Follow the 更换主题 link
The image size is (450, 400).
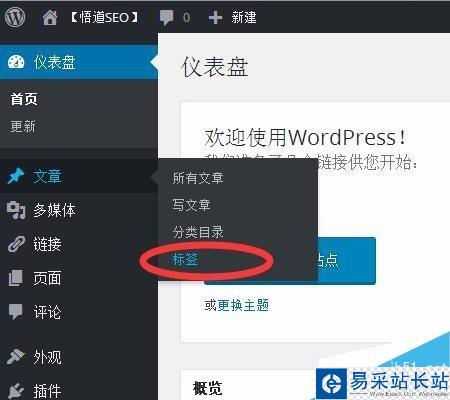pyautogui.click(x=243, y=305)
